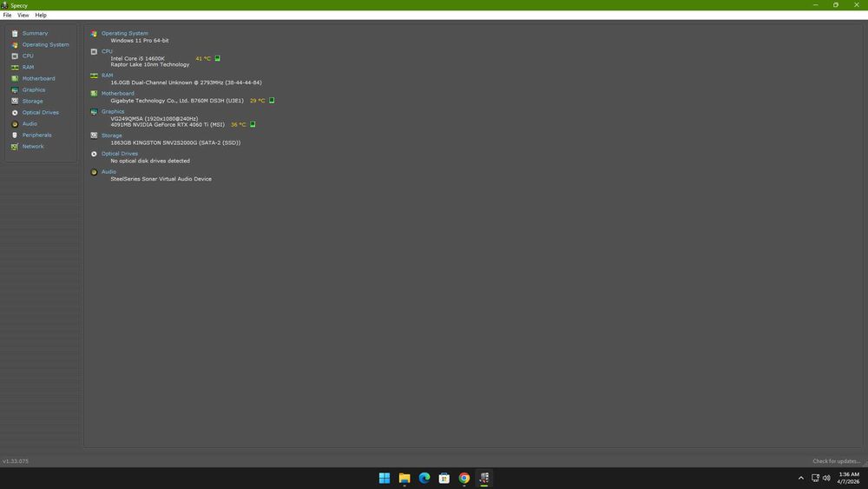
Task: Open the Network sidebar section
Action: (33, 146)
